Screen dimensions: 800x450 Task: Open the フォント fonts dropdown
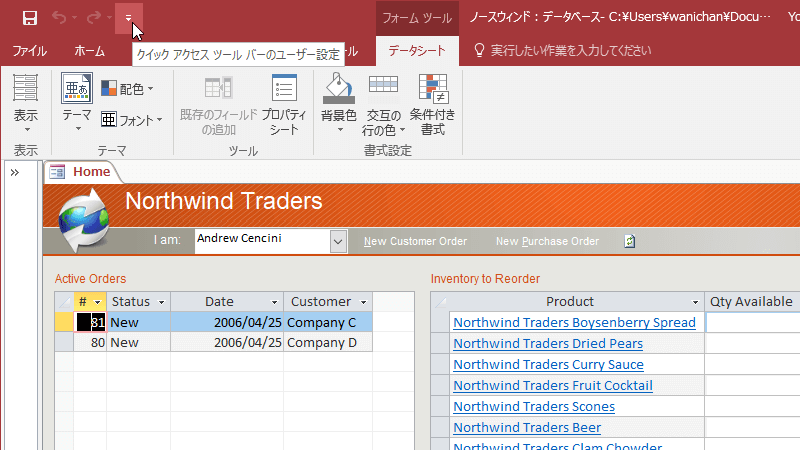[x=132, y=120]
